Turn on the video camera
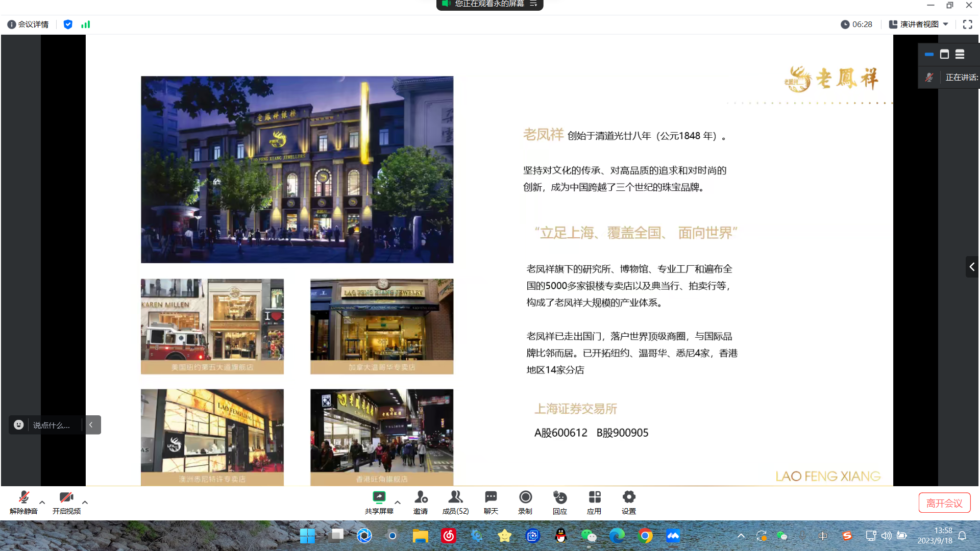 point(66,497)
